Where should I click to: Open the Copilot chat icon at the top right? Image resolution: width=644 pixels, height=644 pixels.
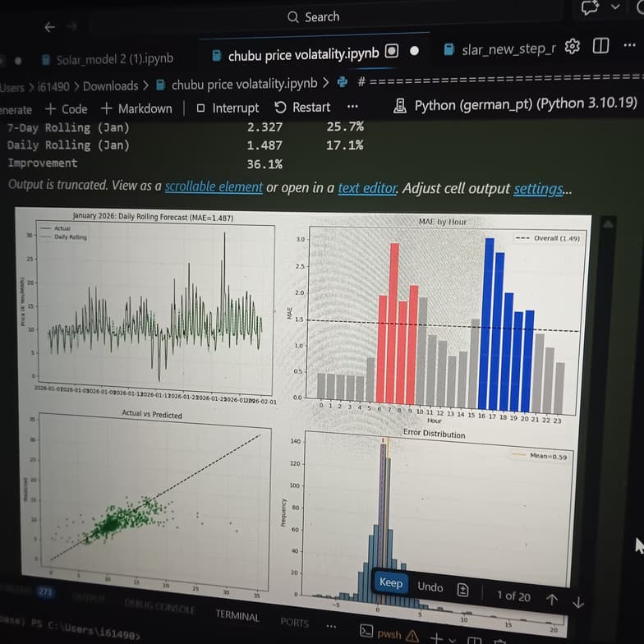tap(590, 7)
